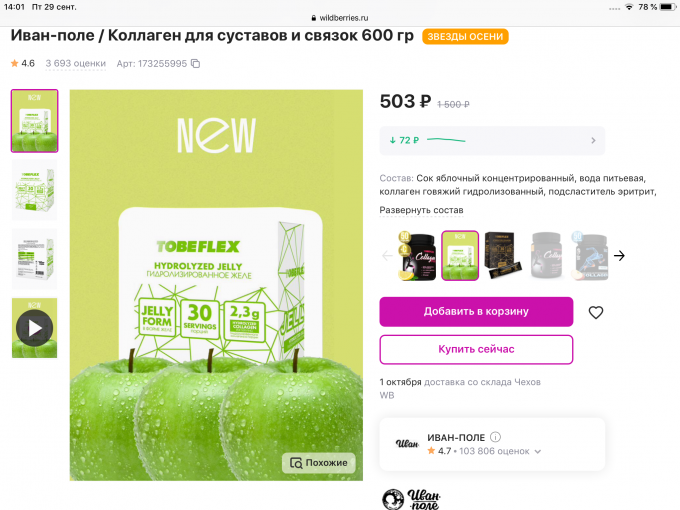The height and width of the screenshot is (510, 680).
Task: Choose the black box with sachet variant
Action: [502, 256]
